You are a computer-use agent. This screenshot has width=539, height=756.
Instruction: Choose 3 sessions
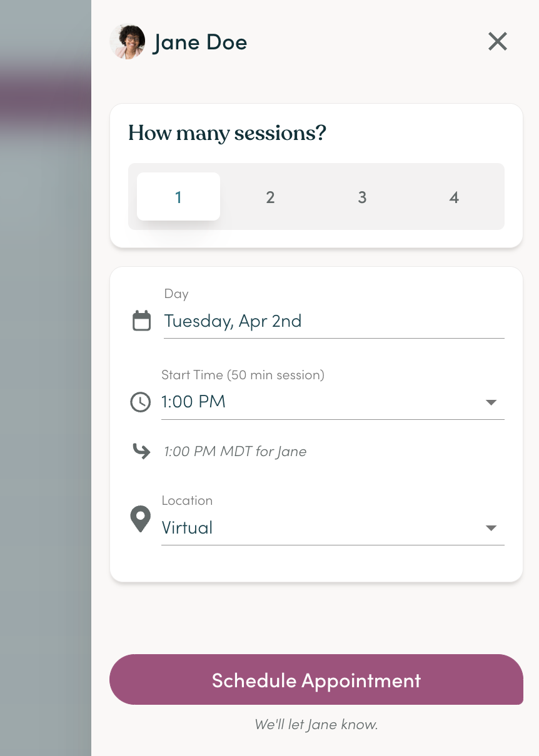pos(362,197)
